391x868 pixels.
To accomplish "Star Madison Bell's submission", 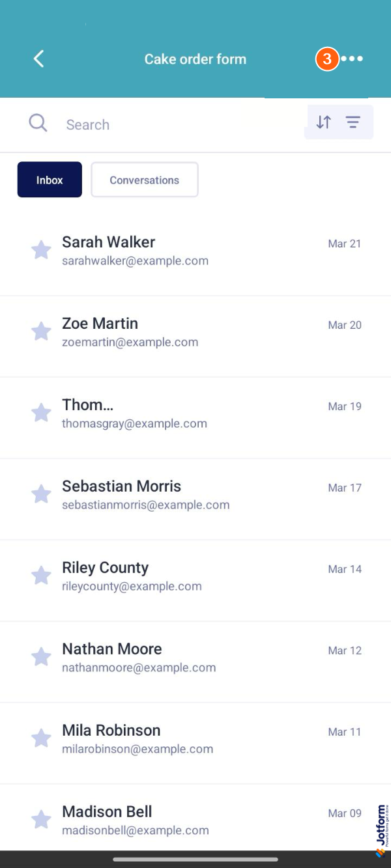I will point(41,820).
